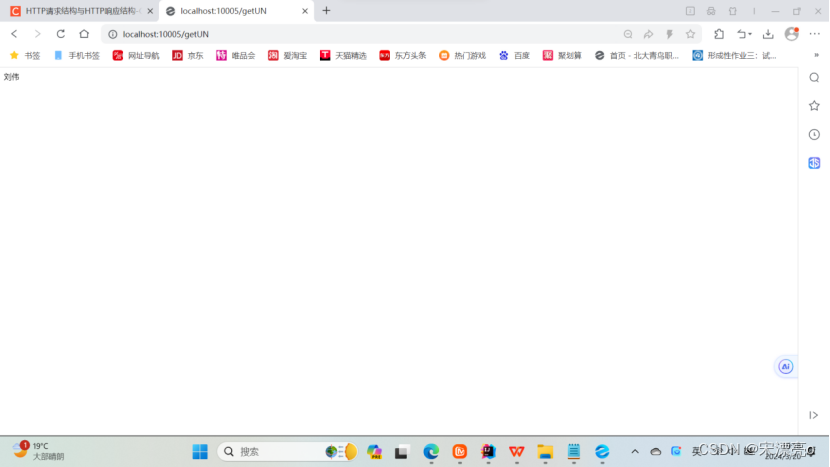Toggle the lightning speed mode icon
The image size is (830, 467).
click(x=669, y=34)
